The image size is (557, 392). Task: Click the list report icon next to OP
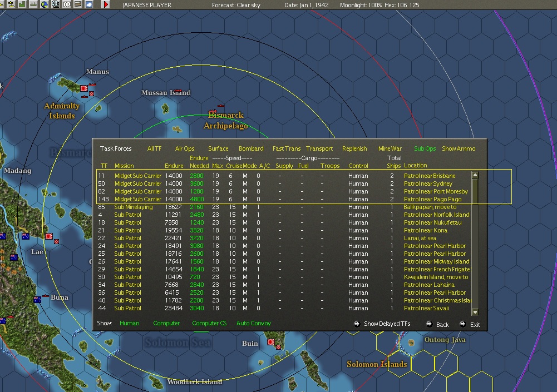coord(78,4)
